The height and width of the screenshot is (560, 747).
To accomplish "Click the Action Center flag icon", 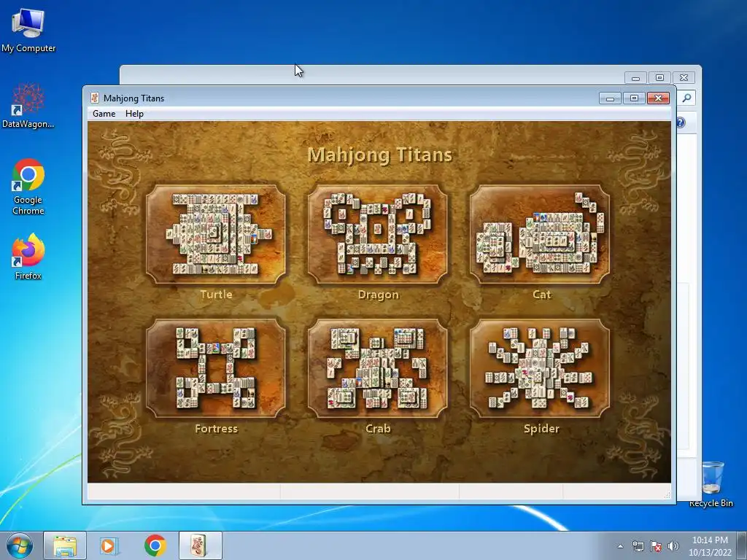I will (656, 546).
